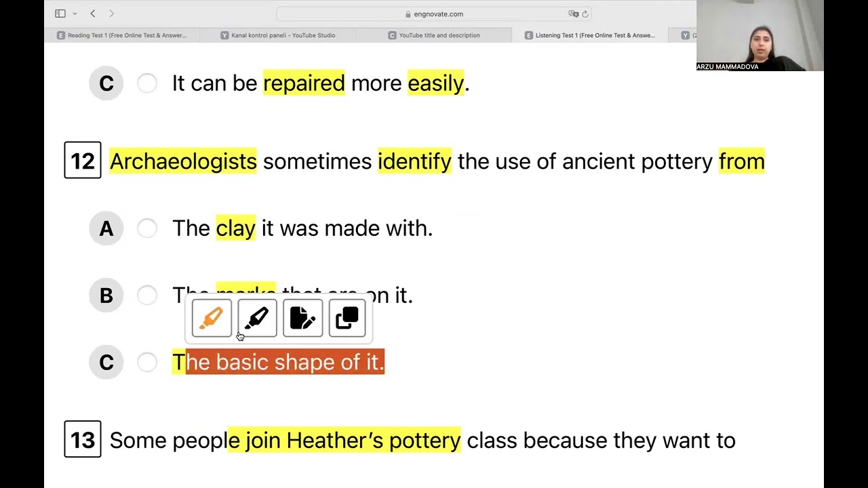Screen dimensions: 868x488
Task: Go forward with the Safari forward arrow
Action: coord(112,14)
